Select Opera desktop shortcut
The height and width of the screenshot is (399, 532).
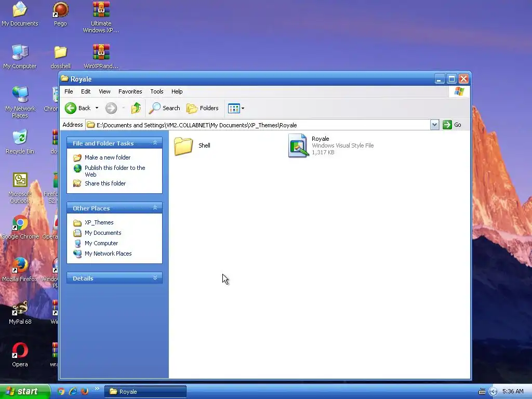point(20,351)
